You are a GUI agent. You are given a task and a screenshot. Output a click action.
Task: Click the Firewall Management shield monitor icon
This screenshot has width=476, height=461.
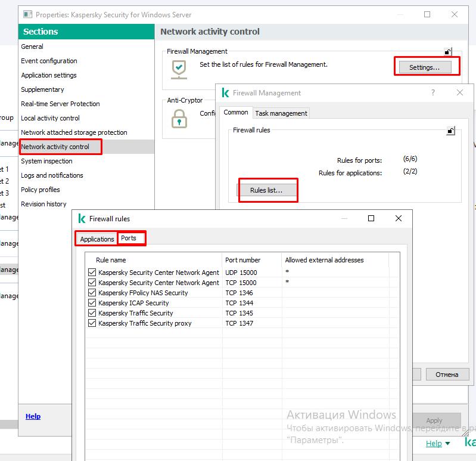tap(179, 70)
